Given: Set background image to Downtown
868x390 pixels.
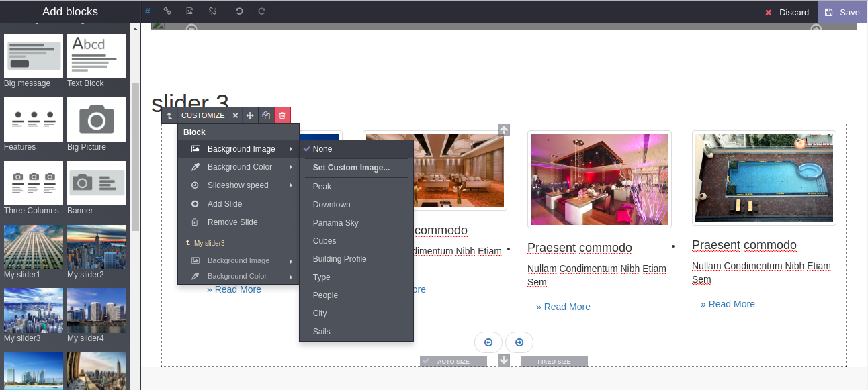Looking at the screenshot, I should tap(356, 205).
